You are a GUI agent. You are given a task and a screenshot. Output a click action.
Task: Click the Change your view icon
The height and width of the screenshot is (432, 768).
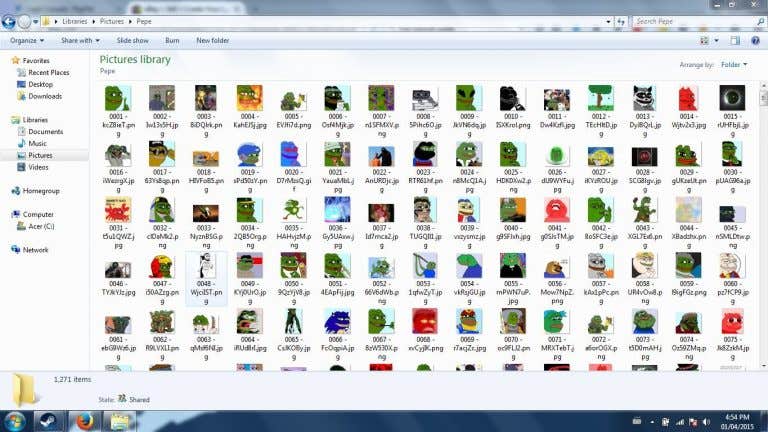pos(704,41)
